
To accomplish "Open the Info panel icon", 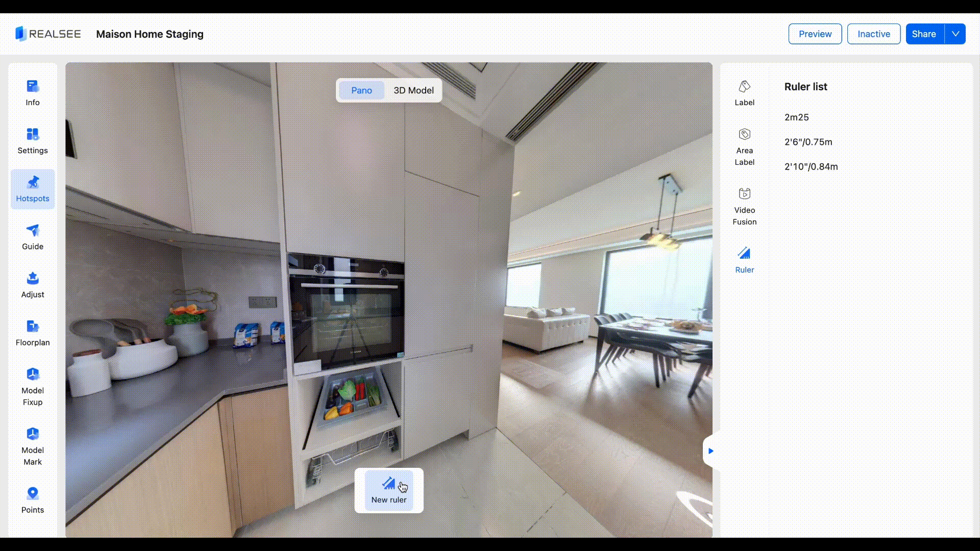I will tap(33, 92).
